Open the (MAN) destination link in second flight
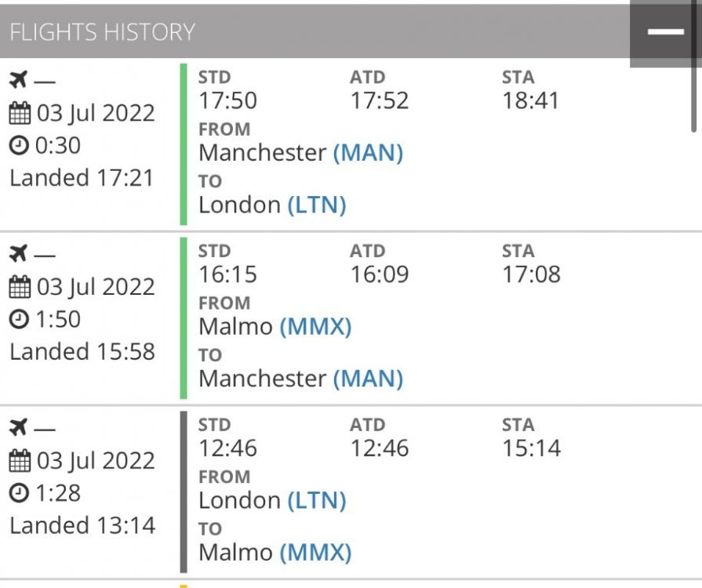Image resolution: width=702 pixels, height=588 pixels. [368, 379]
